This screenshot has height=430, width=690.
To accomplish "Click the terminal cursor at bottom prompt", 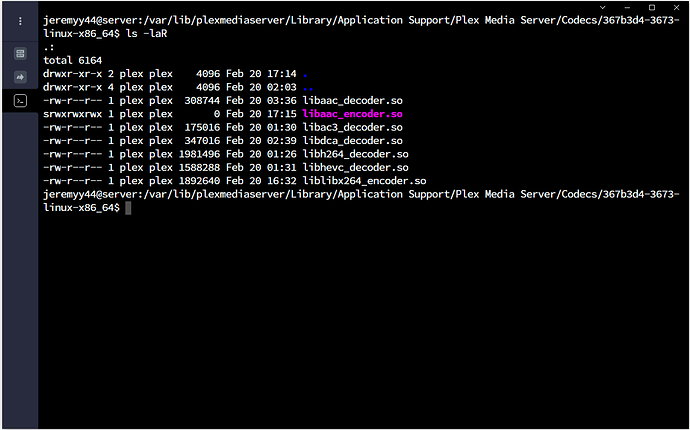I will [x=128, y=208].
